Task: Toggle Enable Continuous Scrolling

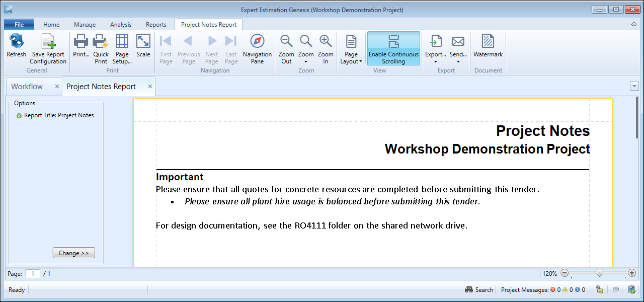Action: [x=393, y=49]
